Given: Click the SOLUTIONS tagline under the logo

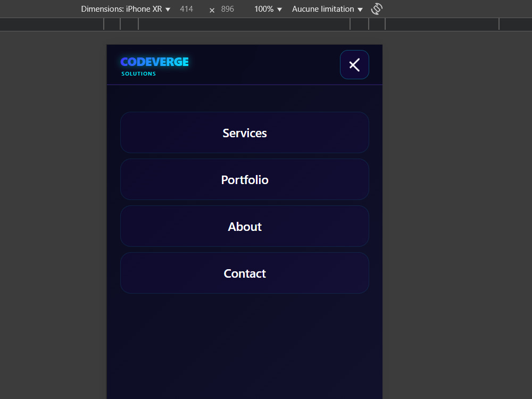Looking at the screenshot, I should (x=138, y=73).
